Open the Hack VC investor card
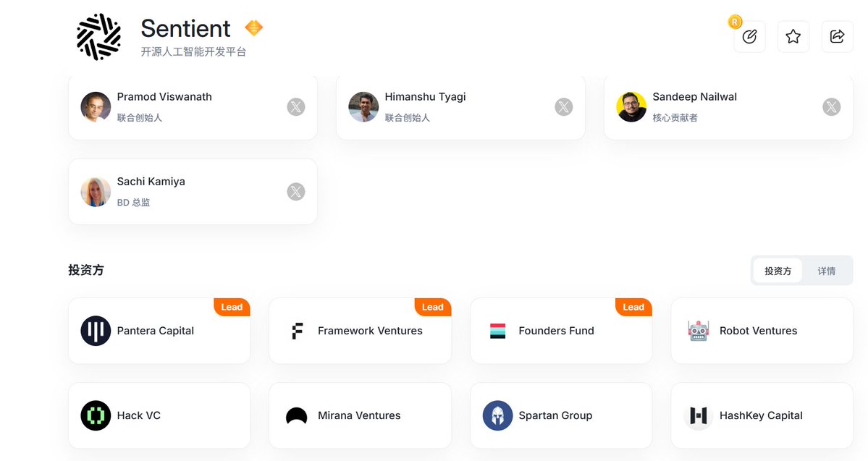 159,415
